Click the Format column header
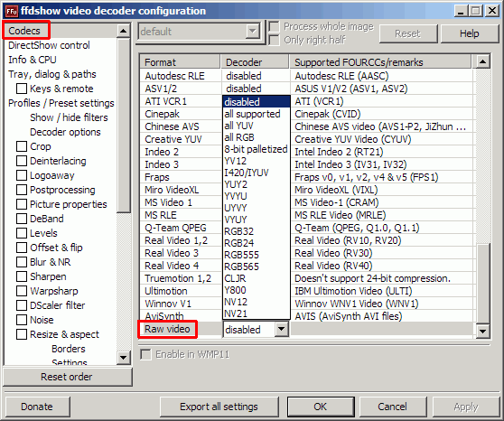This screenshot has height=421, width=504. [x=181, y=61]
